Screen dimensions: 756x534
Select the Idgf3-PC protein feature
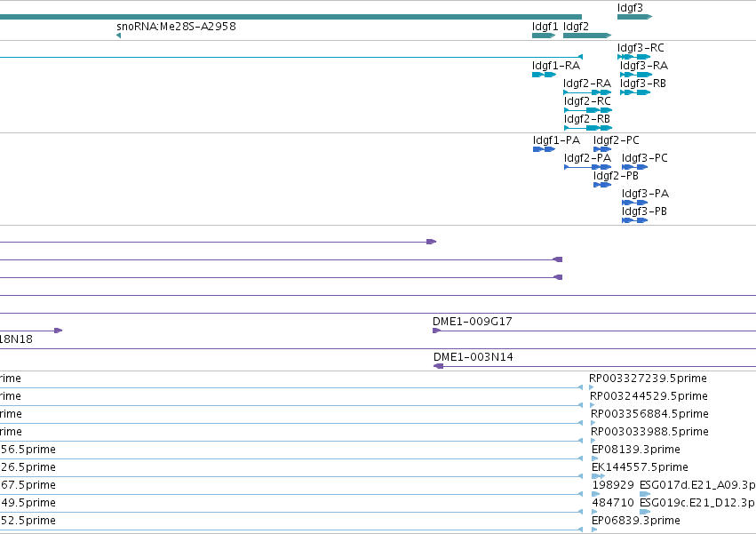[634, 167]
